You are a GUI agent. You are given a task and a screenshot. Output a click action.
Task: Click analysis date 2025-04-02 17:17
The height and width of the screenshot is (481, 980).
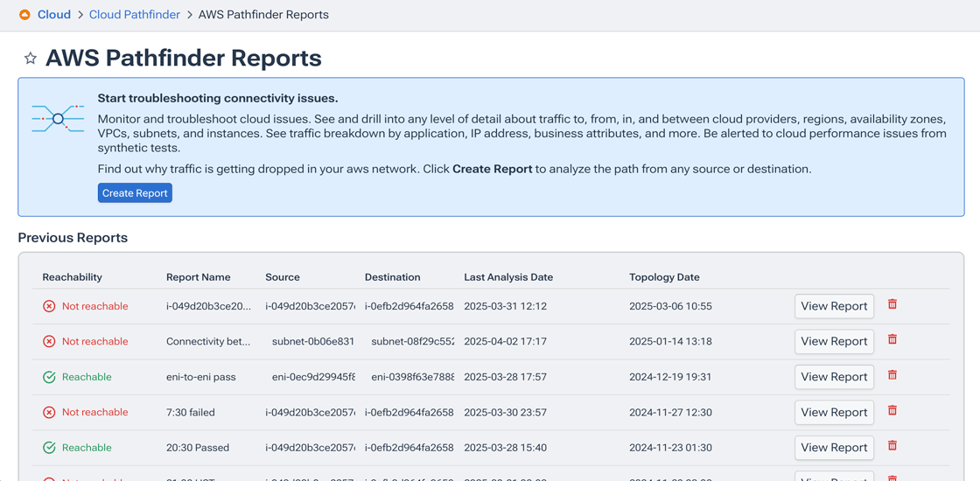click(506, 342)
